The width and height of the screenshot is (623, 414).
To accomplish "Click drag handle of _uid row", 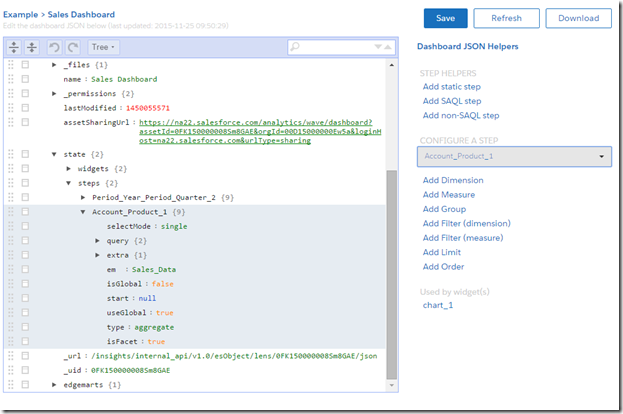I will pyautogui.click(x=11, y=370).
